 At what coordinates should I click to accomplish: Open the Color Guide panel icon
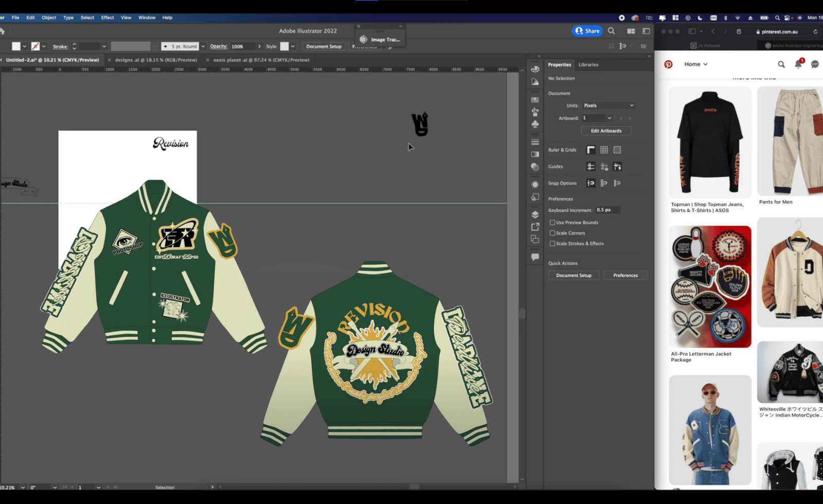coord(535,82)
